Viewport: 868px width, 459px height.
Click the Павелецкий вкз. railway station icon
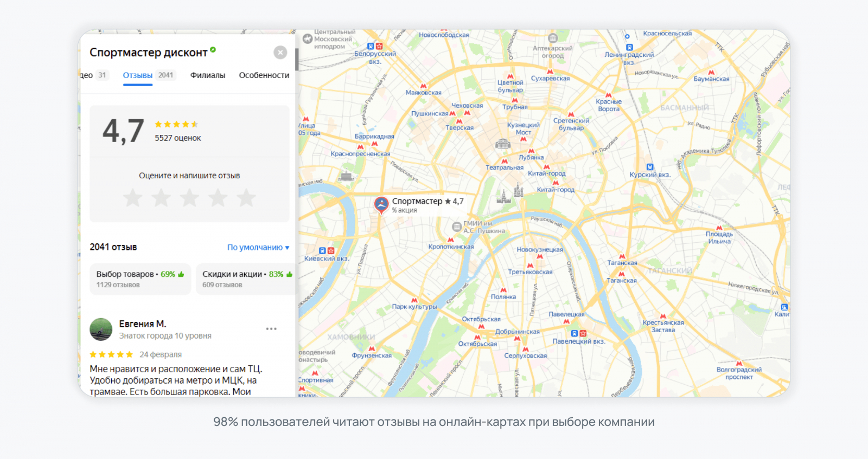(575, 333)
